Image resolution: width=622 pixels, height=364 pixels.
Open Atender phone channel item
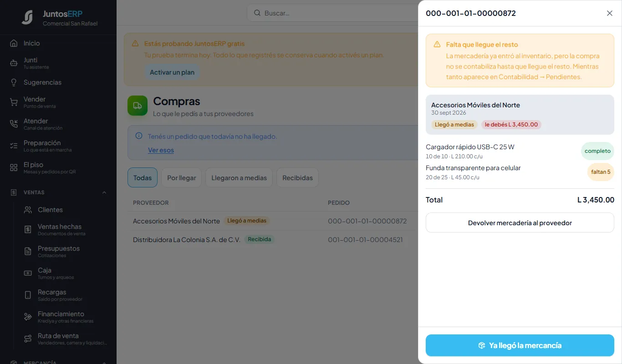click(x=58, y=124)
